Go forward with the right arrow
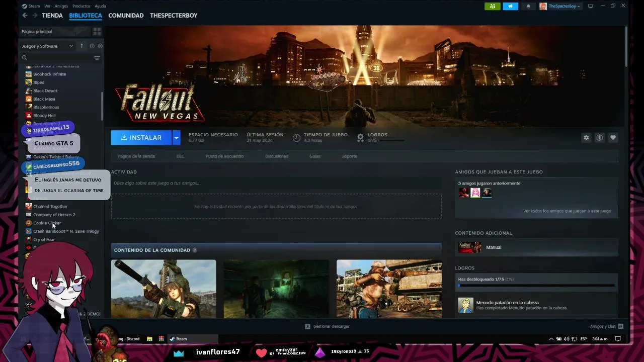644x362 pixels. (x=35, y=16)
